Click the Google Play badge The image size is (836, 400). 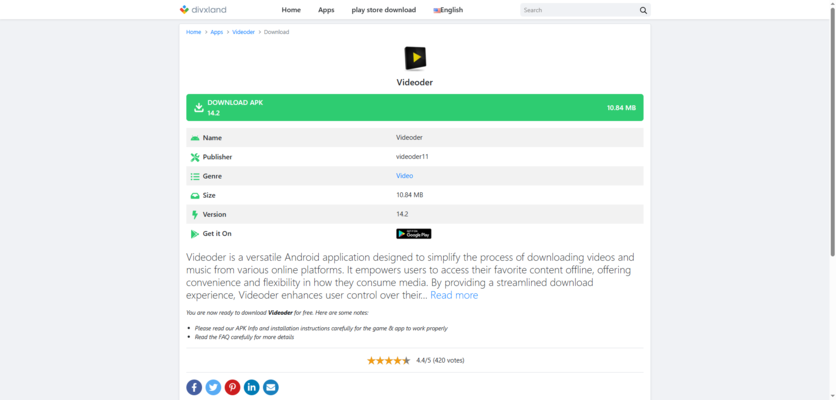(413, 234)
